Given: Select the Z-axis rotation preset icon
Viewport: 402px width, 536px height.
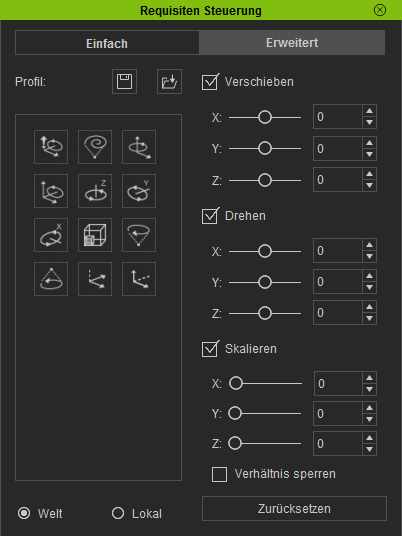Looking at the screenshot, I should coord(95,191).
